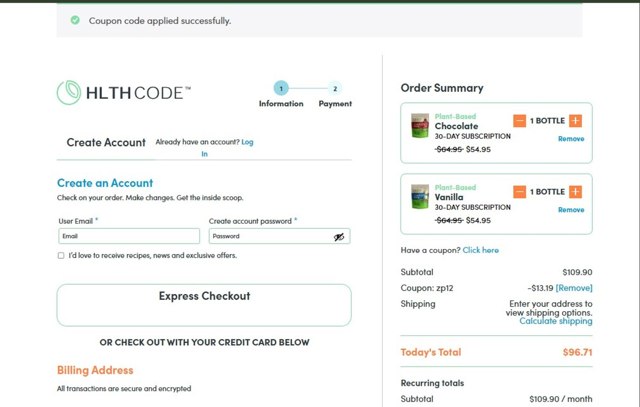Click the Order Summary heading

coord(442,88)
